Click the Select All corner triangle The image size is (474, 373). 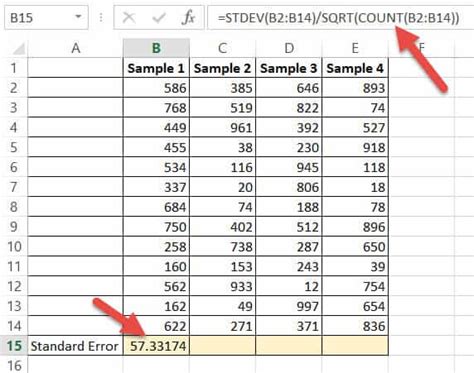coord(18,49)
